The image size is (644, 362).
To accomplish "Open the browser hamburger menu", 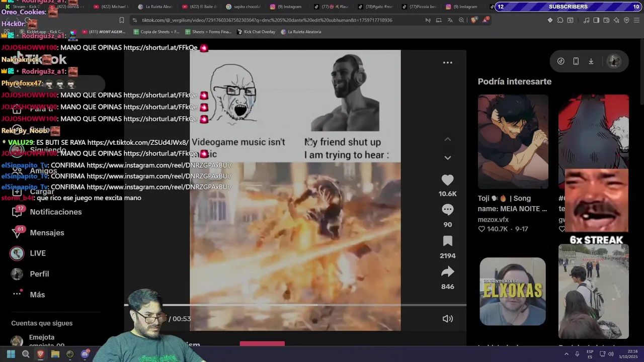I will tap(637, 20).
